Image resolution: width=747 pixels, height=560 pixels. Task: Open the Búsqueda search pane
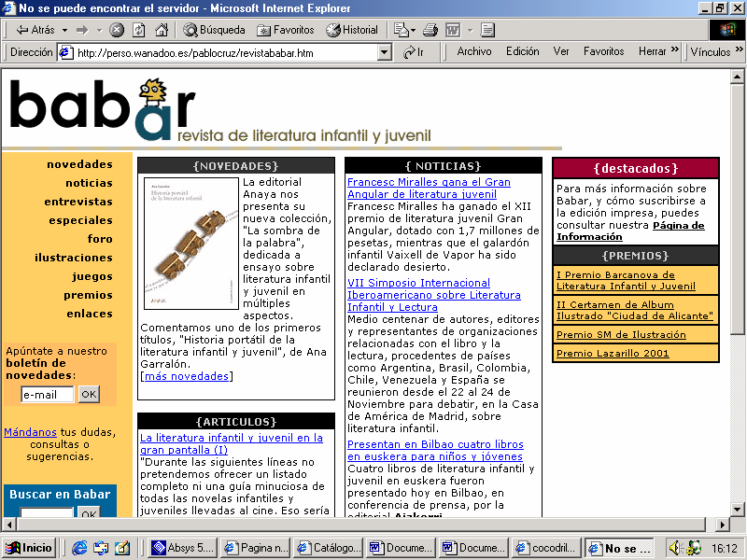click(215, 30)
